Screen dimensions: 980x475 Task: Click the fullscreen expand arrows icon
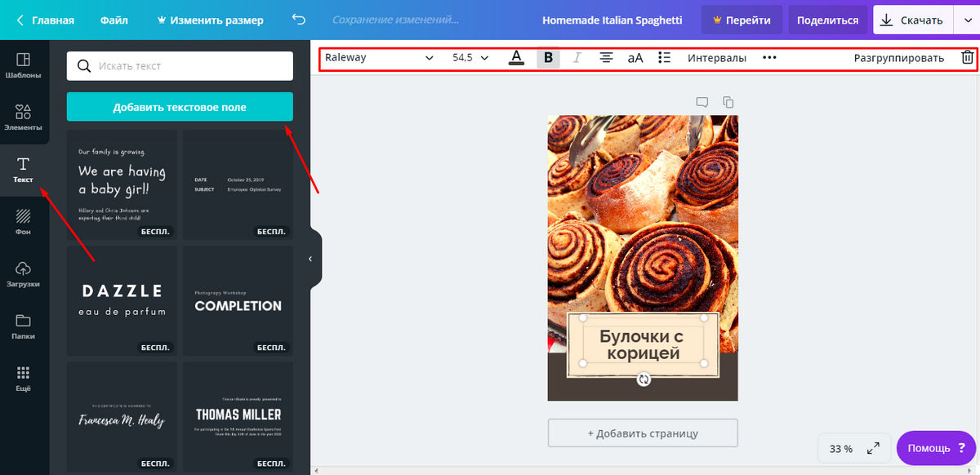(874, 448)
